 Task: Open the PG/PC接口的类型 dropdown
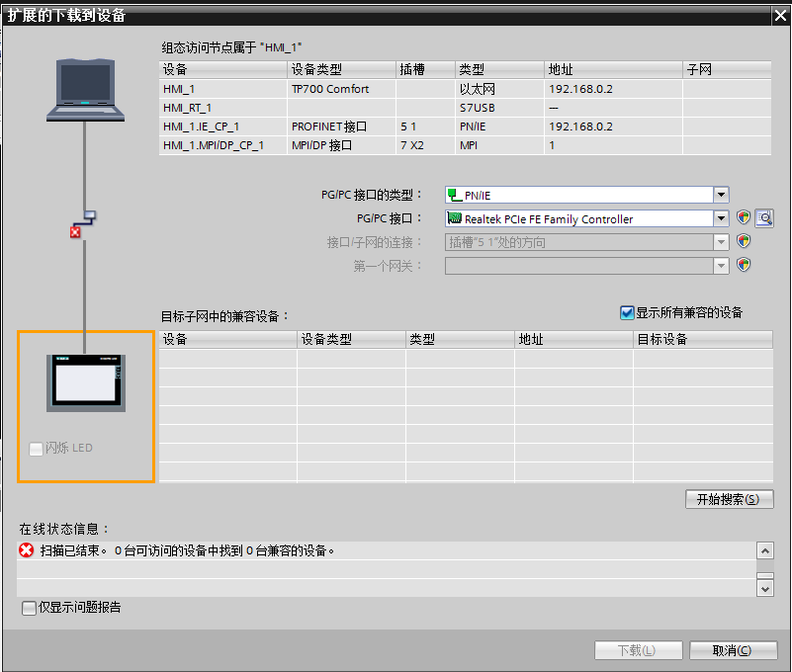[x=721, y=196]
